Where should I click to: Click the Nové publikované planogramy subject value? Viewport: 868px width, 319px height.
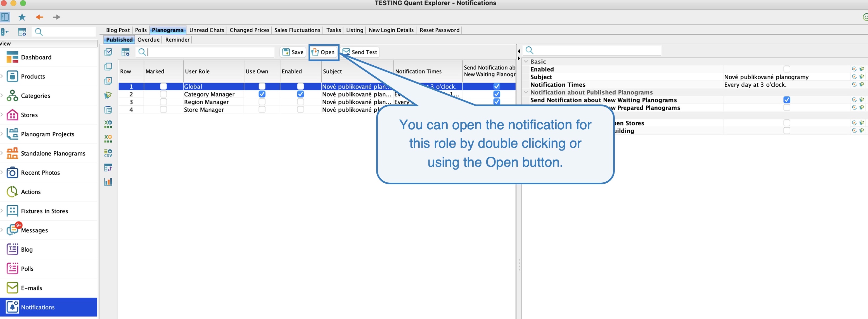point(766,77)
